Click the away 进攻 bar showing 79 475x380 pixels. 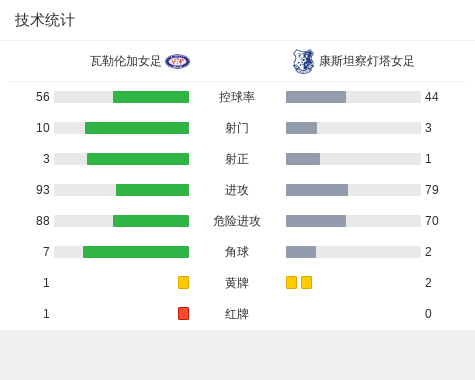click(317, 190)
